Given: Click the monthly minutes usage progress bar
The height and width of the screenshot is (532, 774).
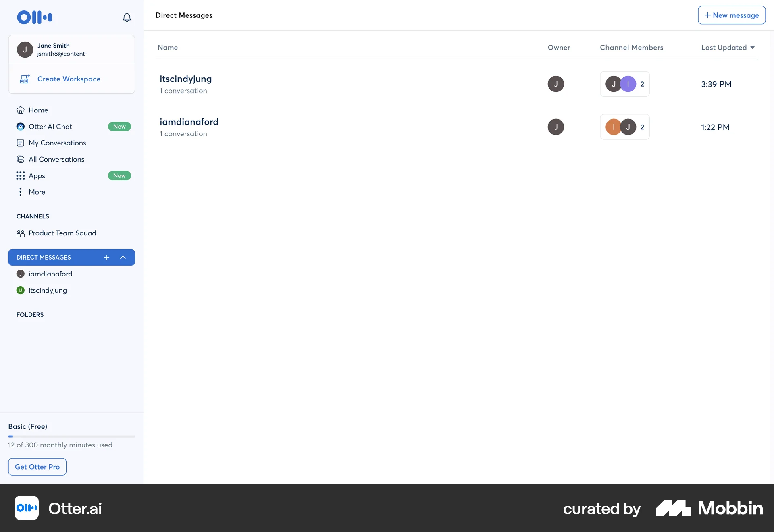Looking at the screenshot, I should click(71, 436).
